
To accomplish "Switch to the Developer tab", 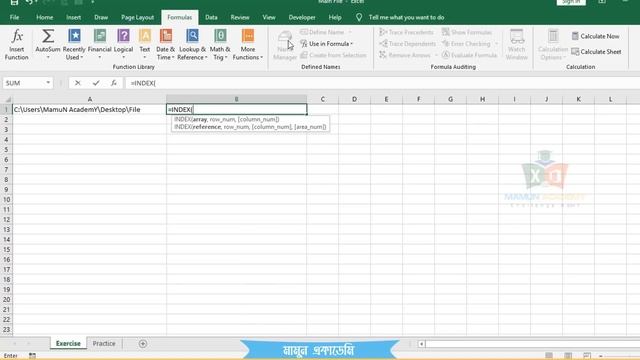I will [x=302, y=17].
